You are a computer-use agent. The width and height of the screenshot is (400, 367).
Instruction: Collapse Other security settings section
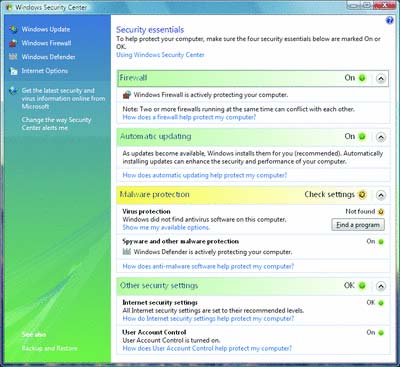(381, 286)
